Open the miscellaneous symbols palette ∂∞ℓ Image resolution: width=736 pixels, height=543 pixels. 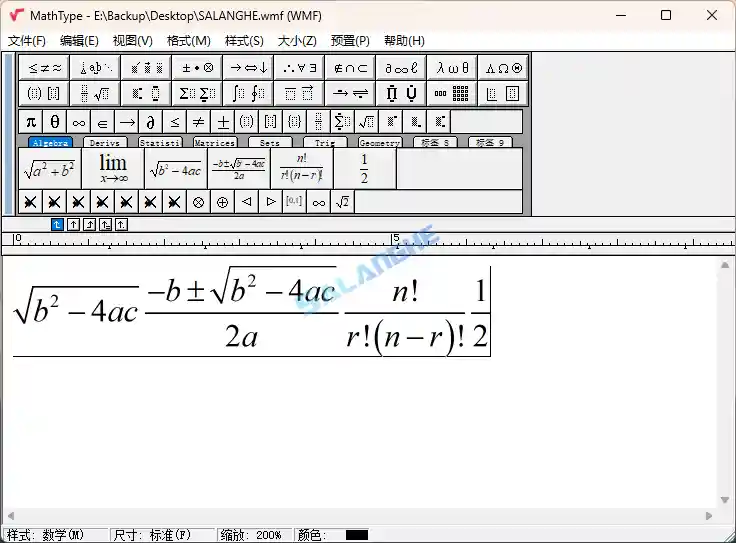tap(401, 68)
